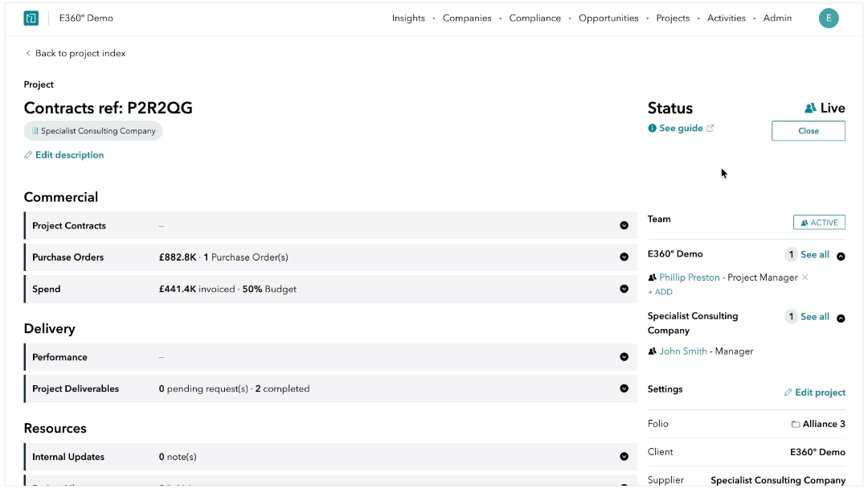The height and width of the screenshot is (489, 868).
Task: Open the user avatar E menu
Action: 828,18
